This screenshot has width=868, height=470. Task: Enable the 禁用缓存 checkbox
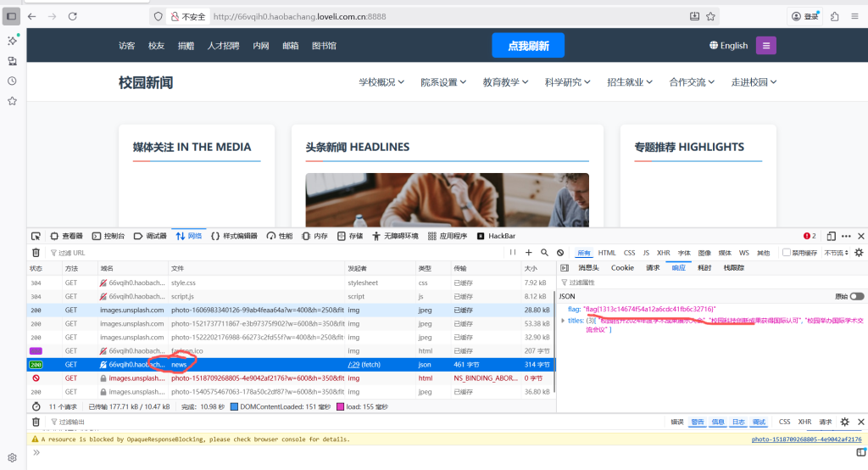tap(787, 253)
